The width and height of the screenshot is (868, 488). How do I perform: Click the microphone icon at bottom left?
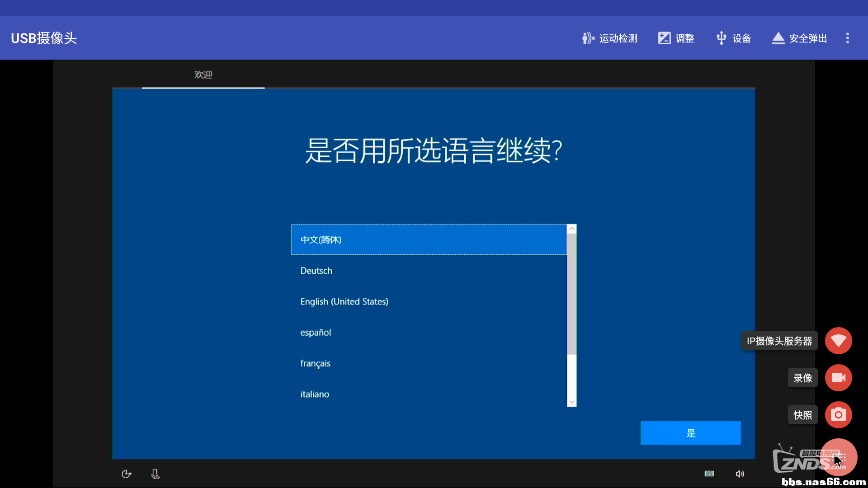click(155, 474)
